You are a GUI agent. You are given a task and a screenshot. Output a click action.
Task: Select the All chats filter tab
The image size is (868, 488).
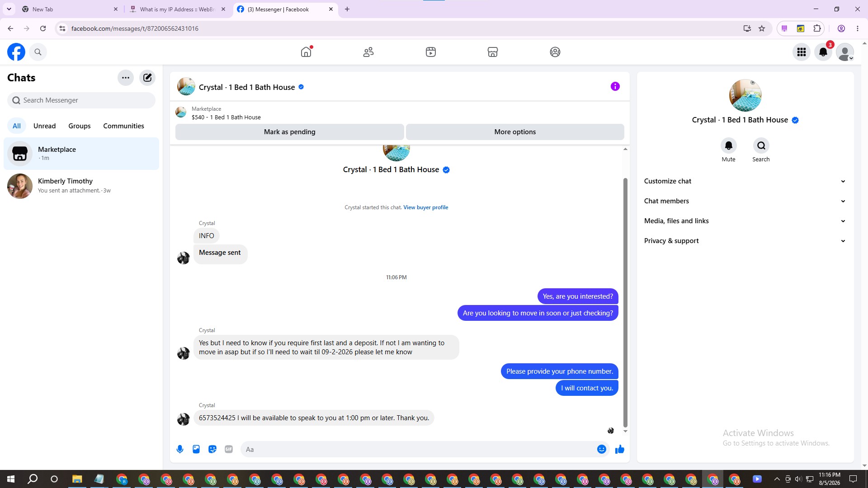[x=17, y=126]
